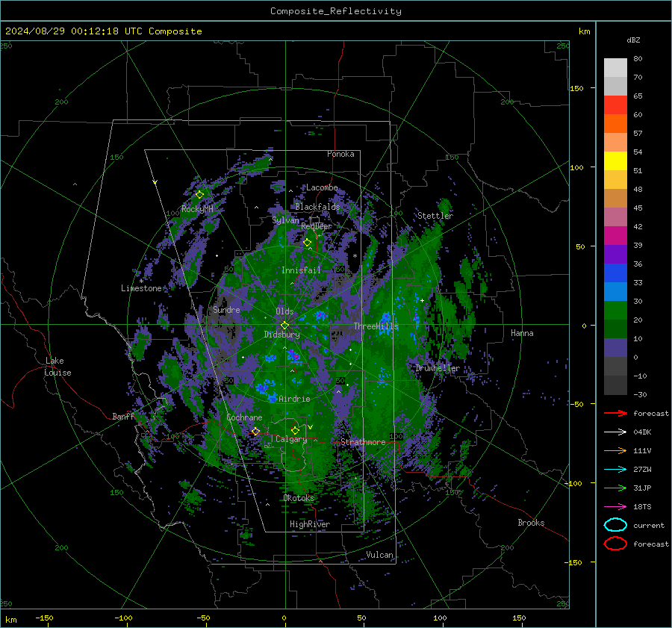The height and width of the screenshot is (628, 672).
Task: Click the 18TS legend label
Action: (642, 507)
